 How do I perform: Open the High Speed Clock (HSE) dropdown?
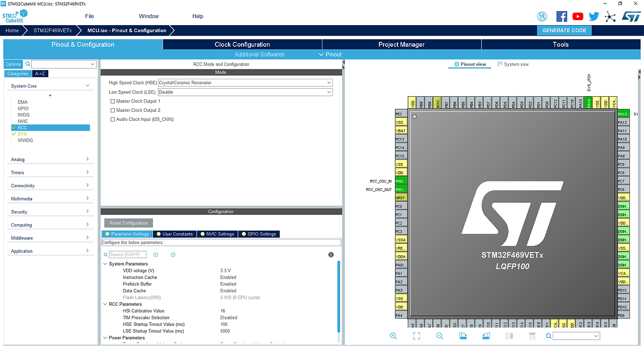[x=329, y=82]
